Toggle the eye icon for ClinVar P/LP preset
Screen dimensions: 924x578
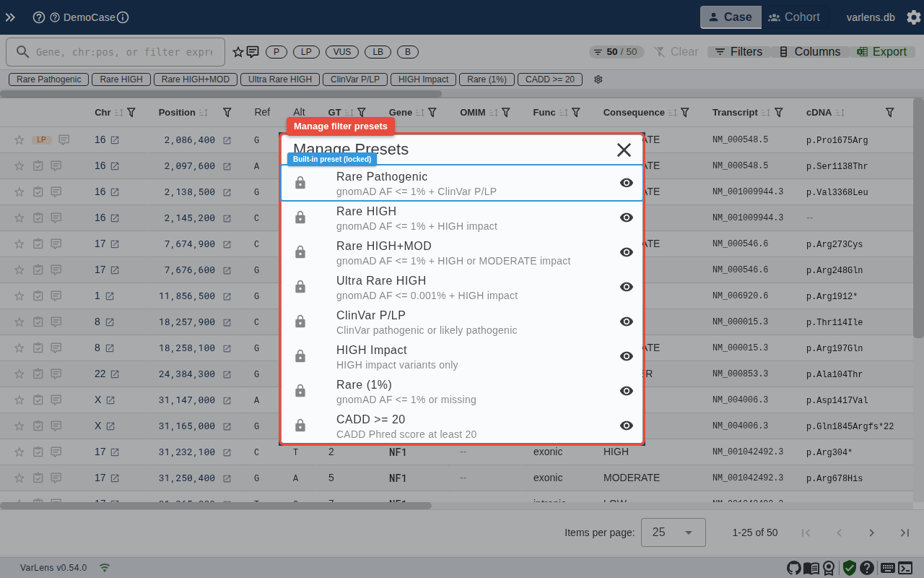pos(626,322)
